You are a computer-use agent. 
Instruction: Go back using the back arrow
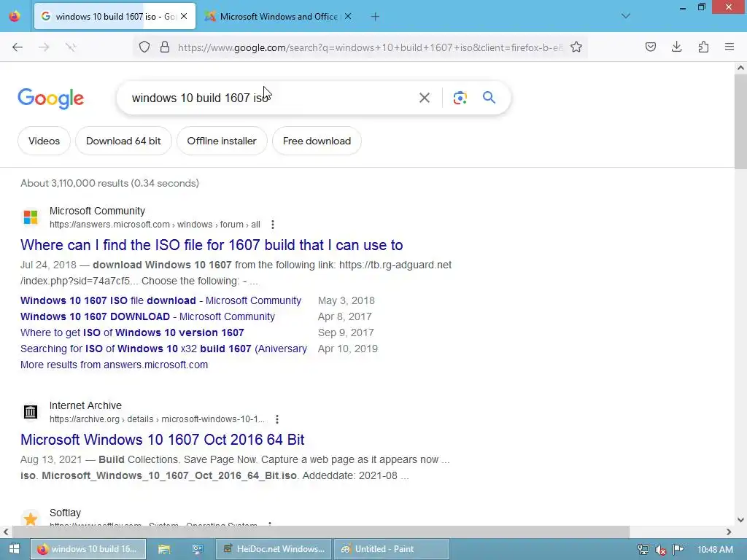click(x=18, y=47)
